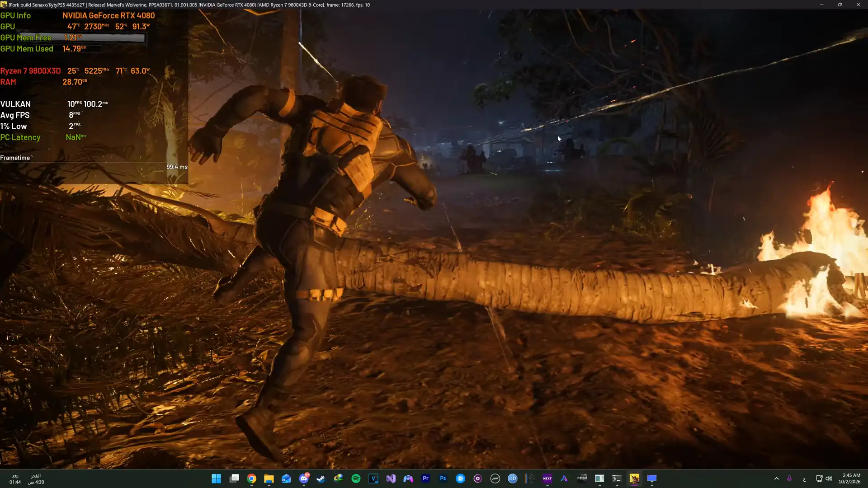Switch to the Wolverine emulator taskbar icon
The height and width of the screenshot is (488, 868).
coord(634,479)
